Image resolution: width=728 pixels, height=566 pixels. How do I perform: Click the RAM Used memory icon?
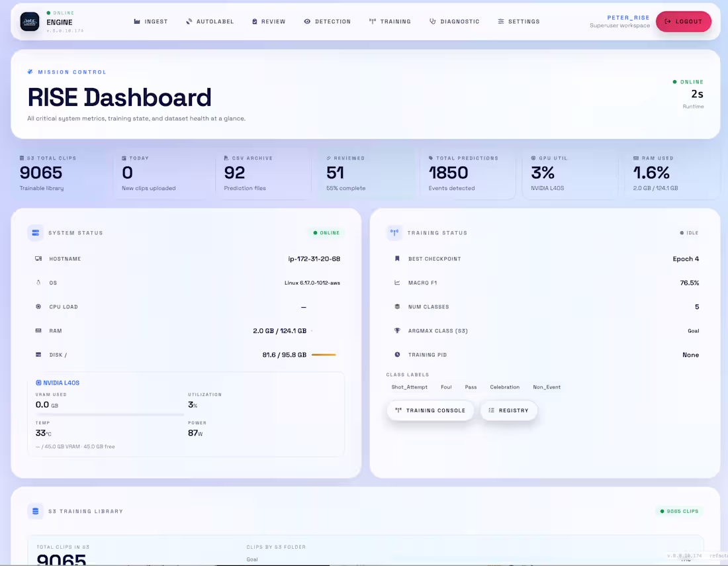point(636,158)
